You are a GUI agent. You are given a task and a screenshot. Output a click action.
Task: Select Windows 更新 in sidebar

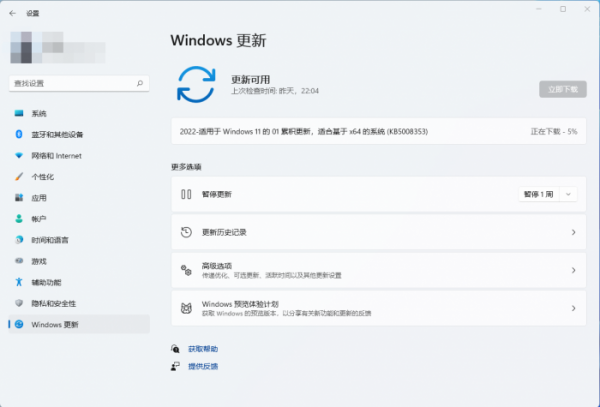pos(79,324)
